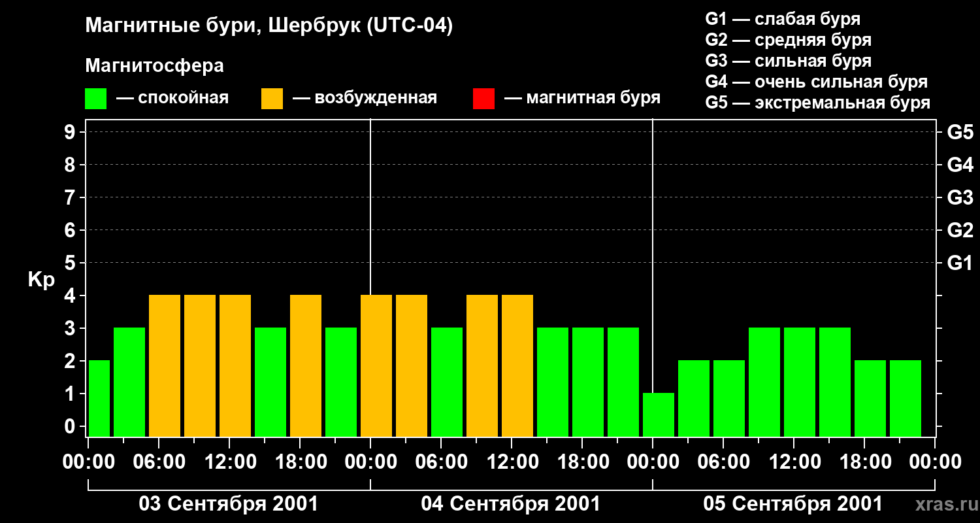Click the first green bar on 03 September

99,398
